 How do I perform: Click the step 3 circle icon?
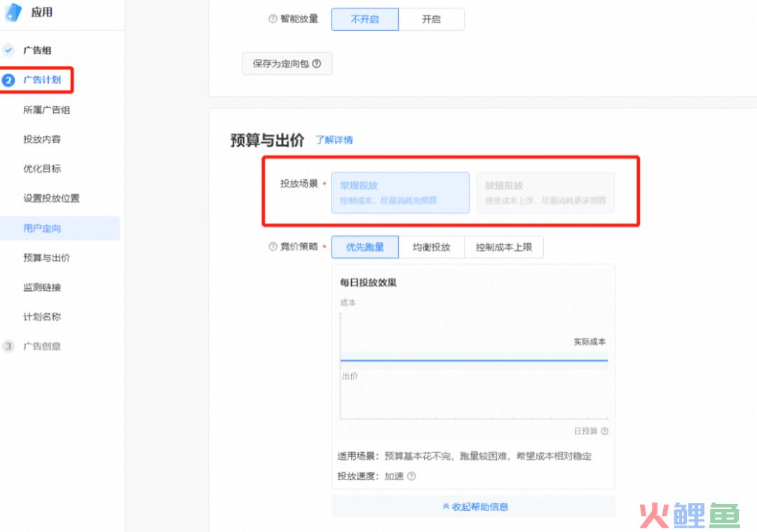pyautogui.click(x=8, y=346)
